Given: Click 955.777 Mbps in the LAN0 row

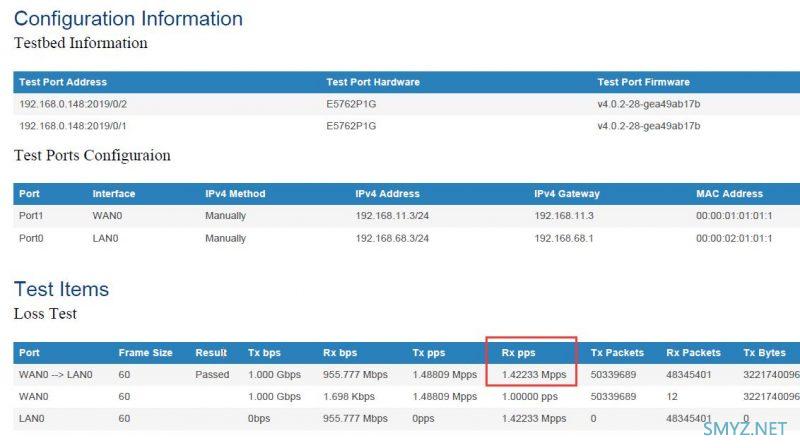Looking at the screenshot, I should tap(355, 418).
